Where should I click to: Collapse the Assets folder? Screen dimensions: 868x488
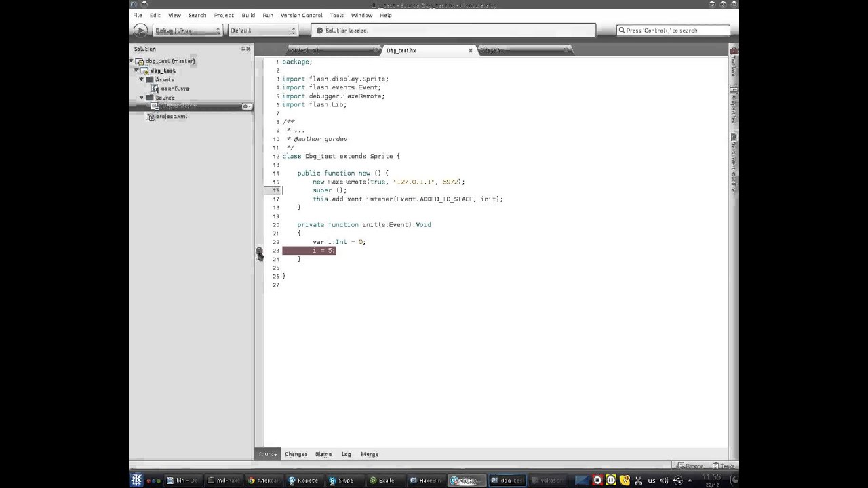tap(142, 79)
